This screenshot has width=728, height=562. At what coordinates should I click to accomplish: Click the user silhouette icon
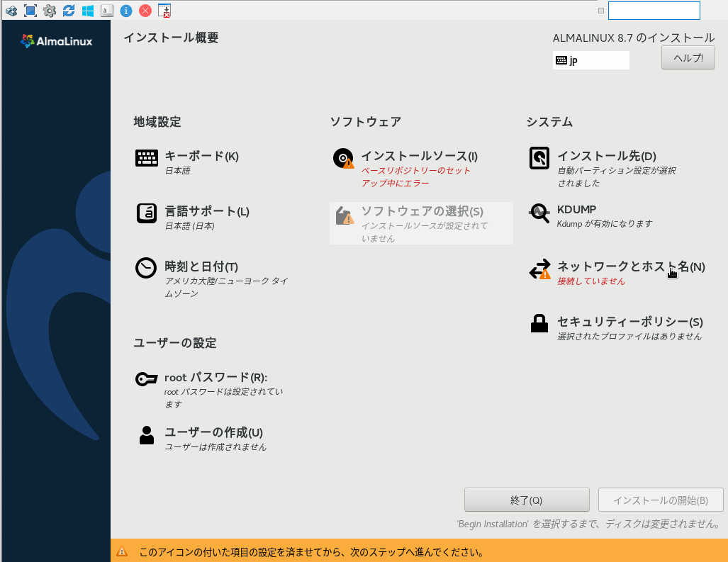pyautogui.click(x=147, y=435)
